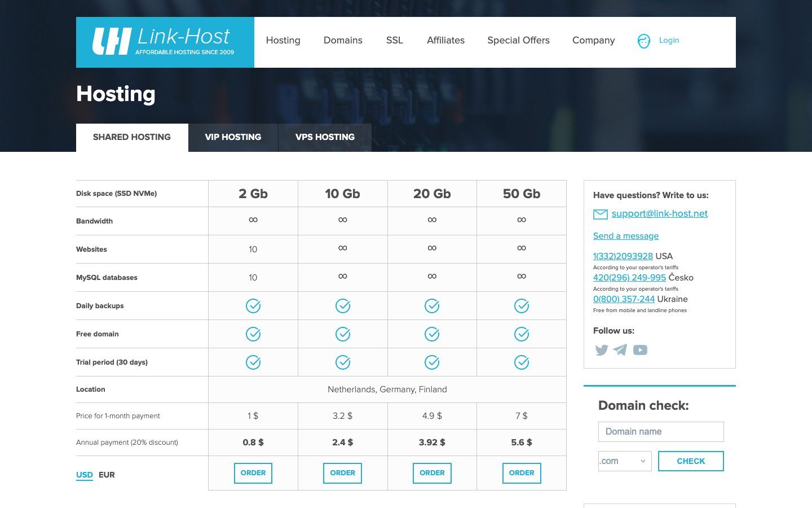Click the Trial period (30 days) row label
The height and width of the screenshot is (508, 812).
pos(112,362)
